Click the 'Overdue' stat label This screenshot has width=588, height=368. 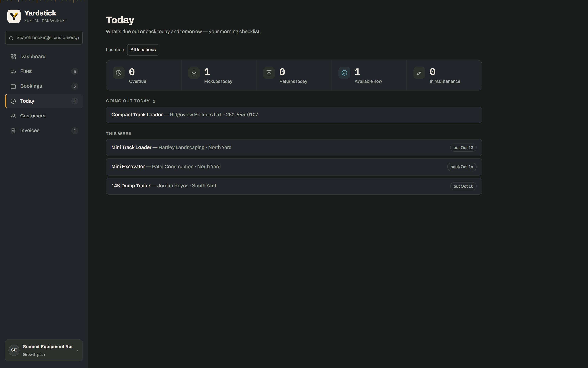click(x=137, y=82)
